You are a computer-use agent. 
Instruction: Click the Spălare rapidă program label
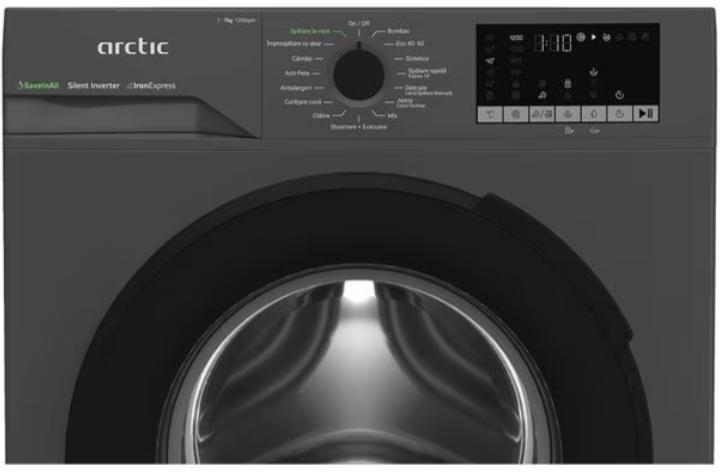[427, 71]
